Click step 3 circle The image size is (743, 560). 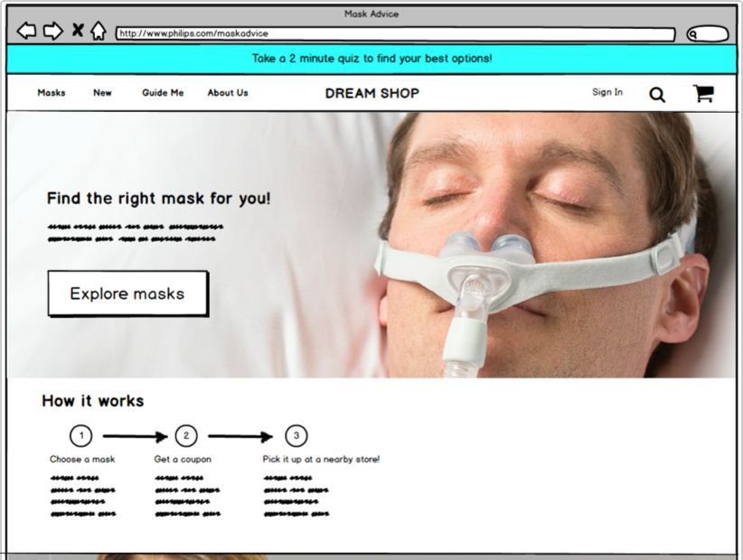296,435
